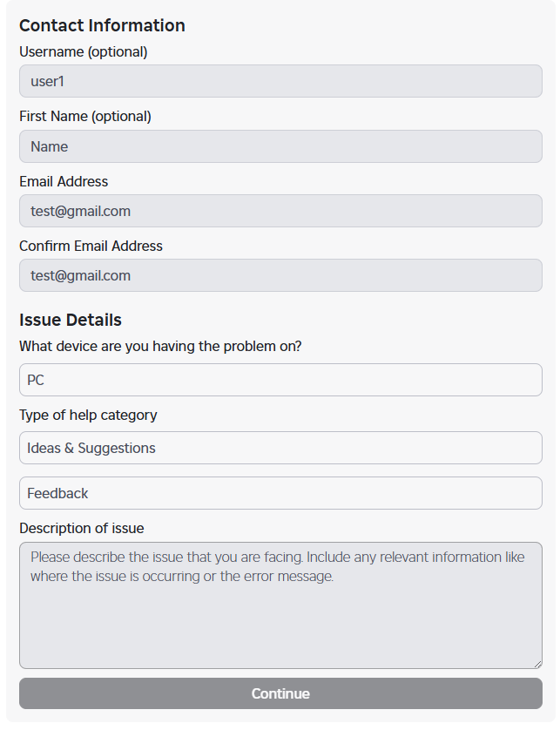Click the Issue Details heading
The height and width of the screenshot is (730, 560).
pos(71,320)
